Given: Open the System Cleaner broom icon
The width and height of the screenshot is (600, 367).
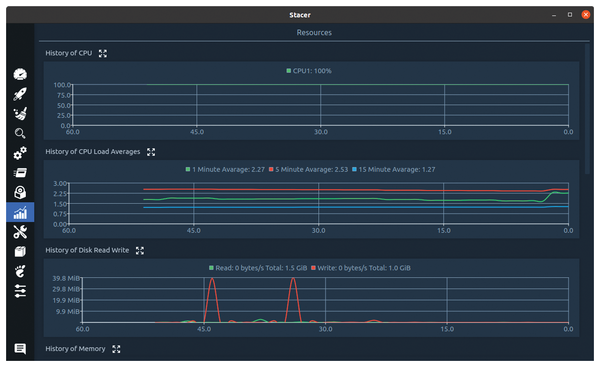Looking at the screenshot, I should 20,114.
